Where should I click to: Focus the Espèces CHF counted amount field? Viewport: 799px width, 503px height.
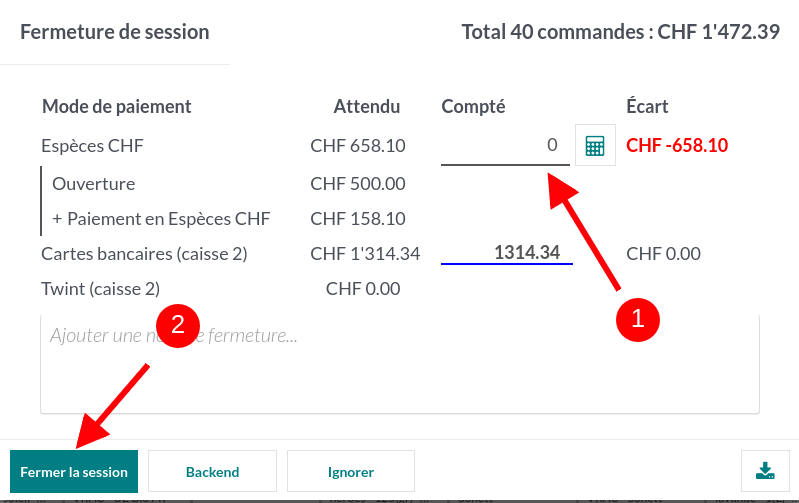504,146
